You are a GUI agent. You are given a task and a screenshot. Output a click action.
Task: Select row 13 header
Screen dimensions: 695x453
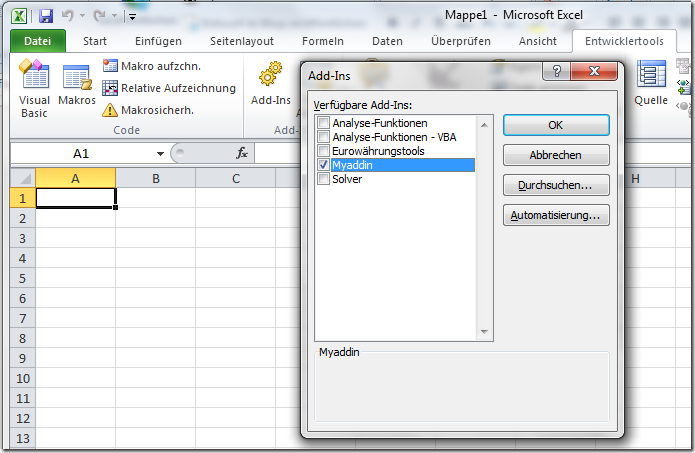pyautogui.click(x=23, y=438)
